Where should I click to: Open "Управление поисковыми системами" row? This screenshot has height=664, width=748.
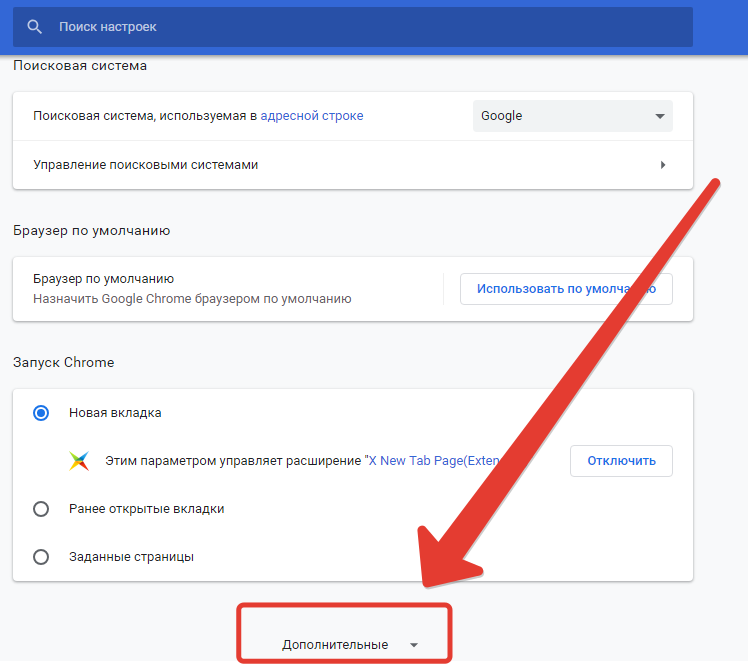[146, 165]
